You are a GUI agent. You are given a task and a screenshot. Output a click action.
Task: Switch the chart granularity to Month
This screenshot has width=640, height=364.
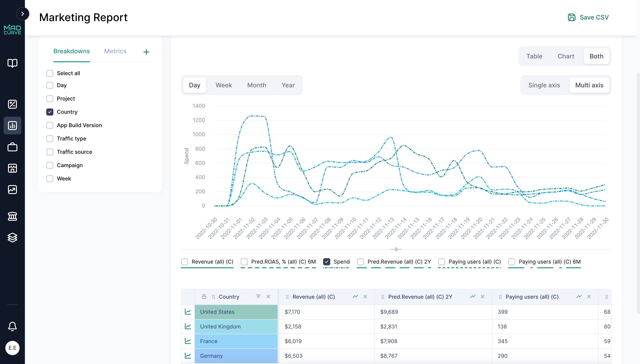tap(256, 85)
